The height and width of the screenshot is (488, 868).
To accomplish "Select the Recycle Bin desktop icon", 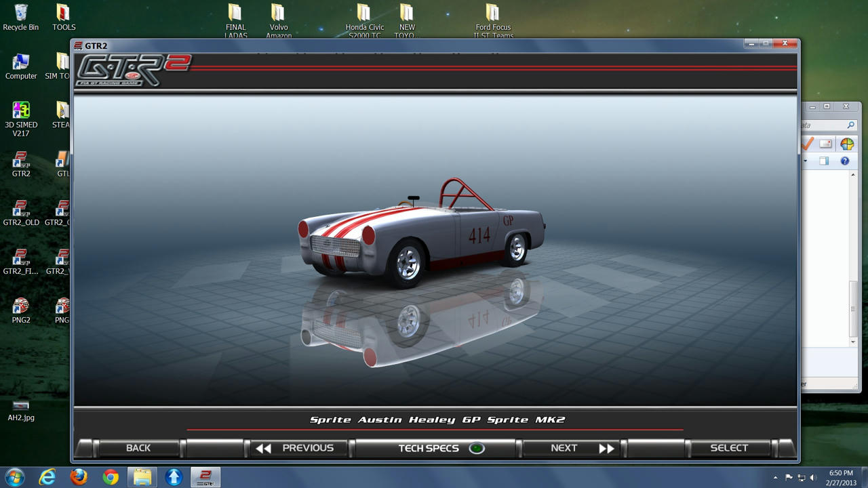I will pos(21,18).
